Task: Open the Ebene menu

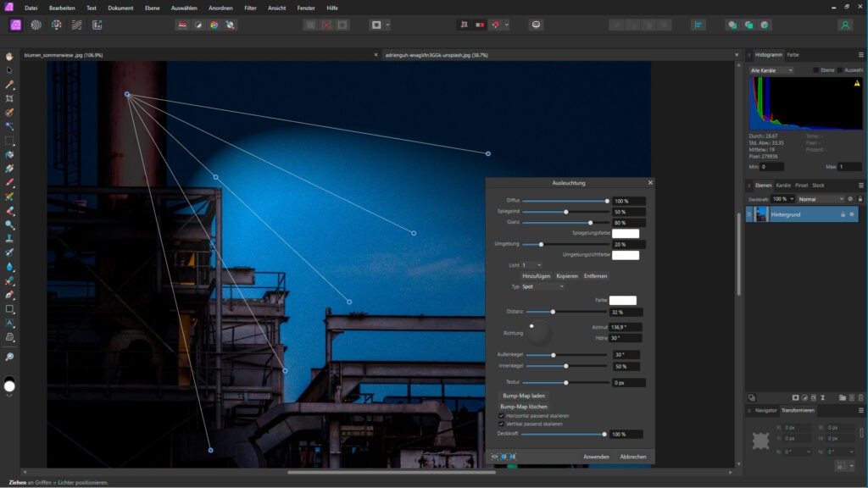Action: [x=153, y=8]
